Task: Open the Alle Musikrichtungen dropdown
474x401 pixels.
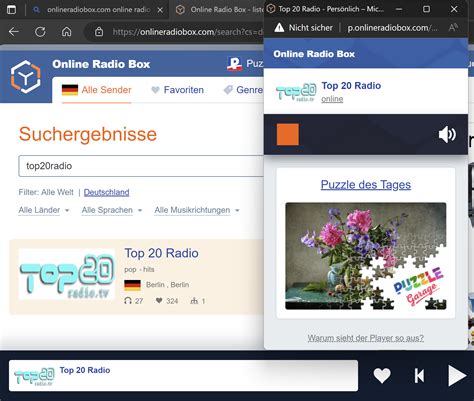Action: 197,210
